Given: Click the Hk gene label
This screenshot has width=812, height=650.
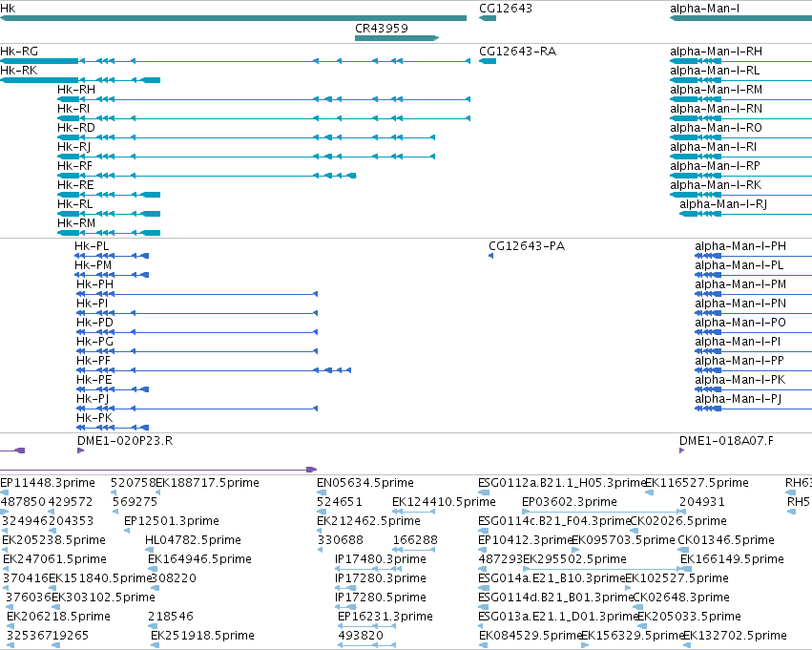Looking at the screenshot, I should [x=8, y=9].
